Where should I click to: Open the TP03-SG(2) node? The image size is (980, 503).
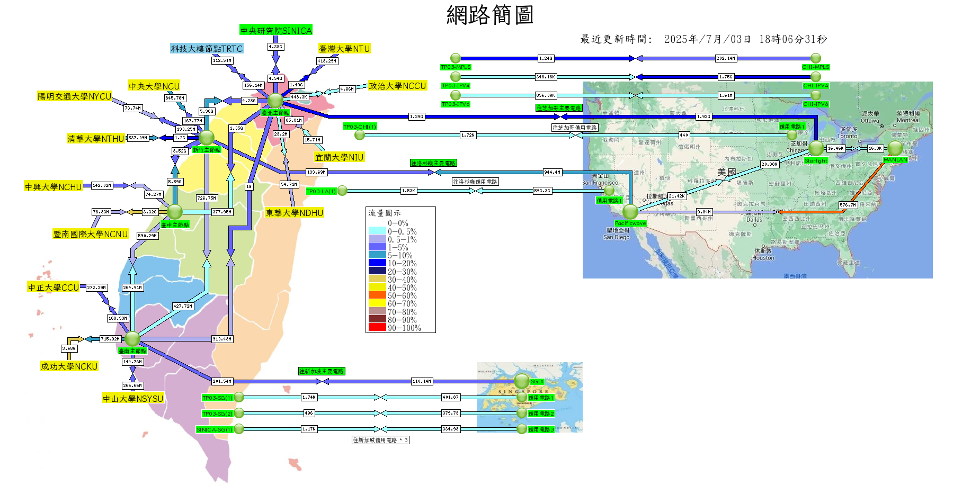coord(239,413)
